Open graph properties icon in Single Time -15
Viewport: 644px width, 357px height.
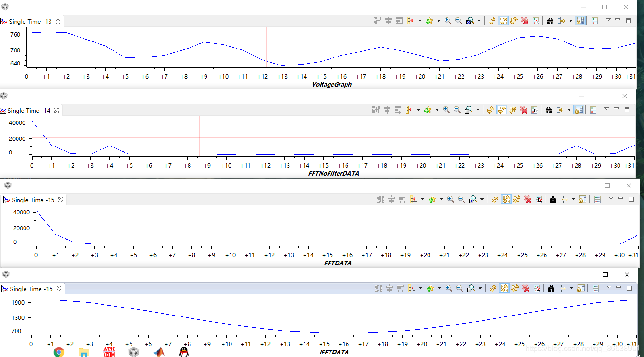coord(539,200)
